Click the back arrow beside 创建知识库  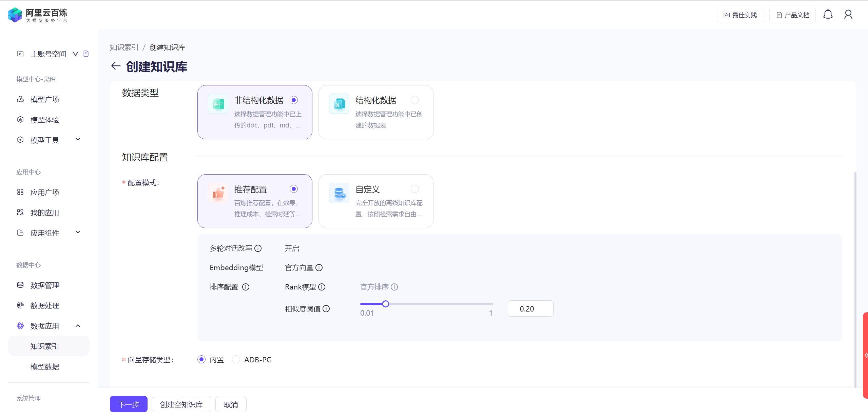pos(116,66)
